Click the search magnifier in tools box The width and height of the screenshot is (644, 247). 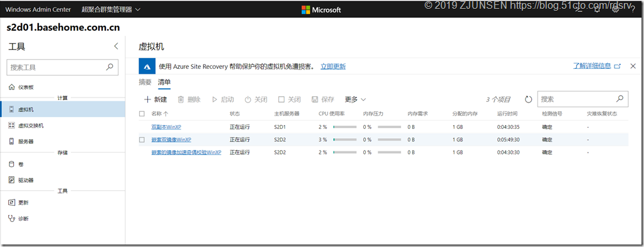pos(110,67)
